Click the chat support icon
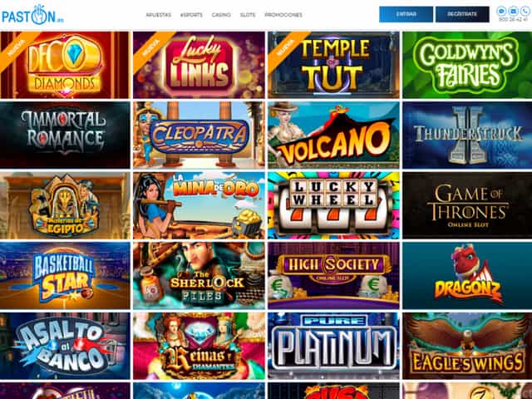The width and height of the screenshot is (532, 399). pos(501,11)
